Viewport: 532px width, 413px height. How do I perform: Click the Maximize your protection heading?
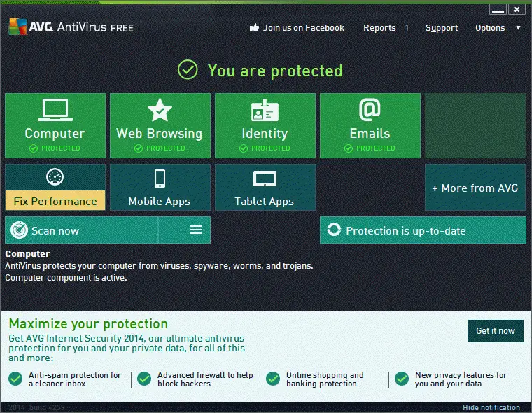[88, 324]
